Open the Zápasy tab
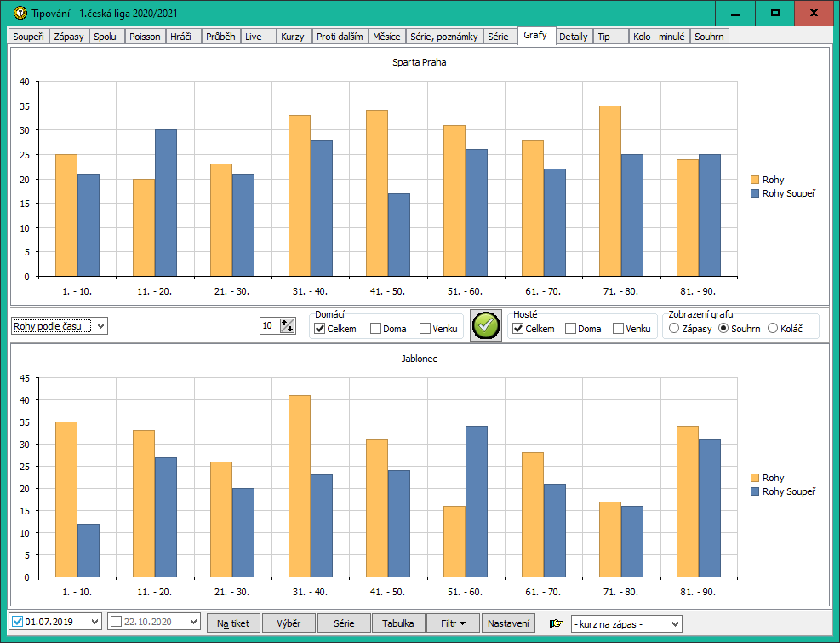Image resolution: width=840 pixels, height=643 pixels. coord(69,37)
